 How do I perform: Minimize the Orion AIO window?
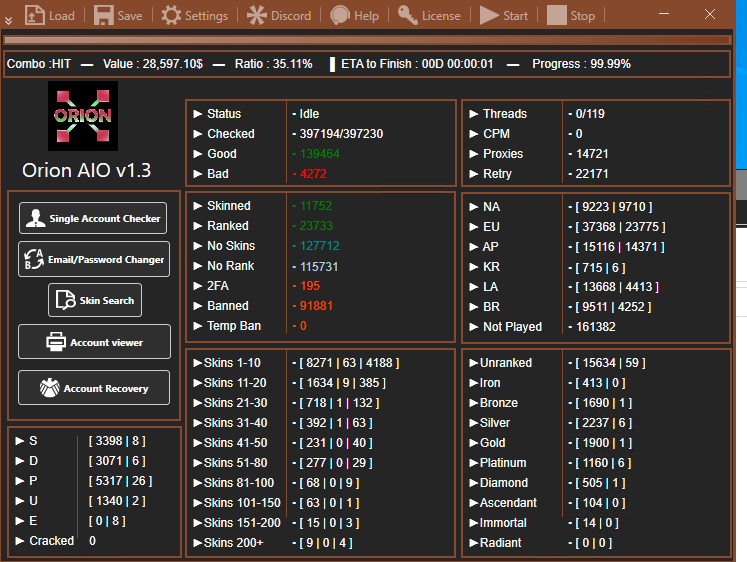point(664,14)
